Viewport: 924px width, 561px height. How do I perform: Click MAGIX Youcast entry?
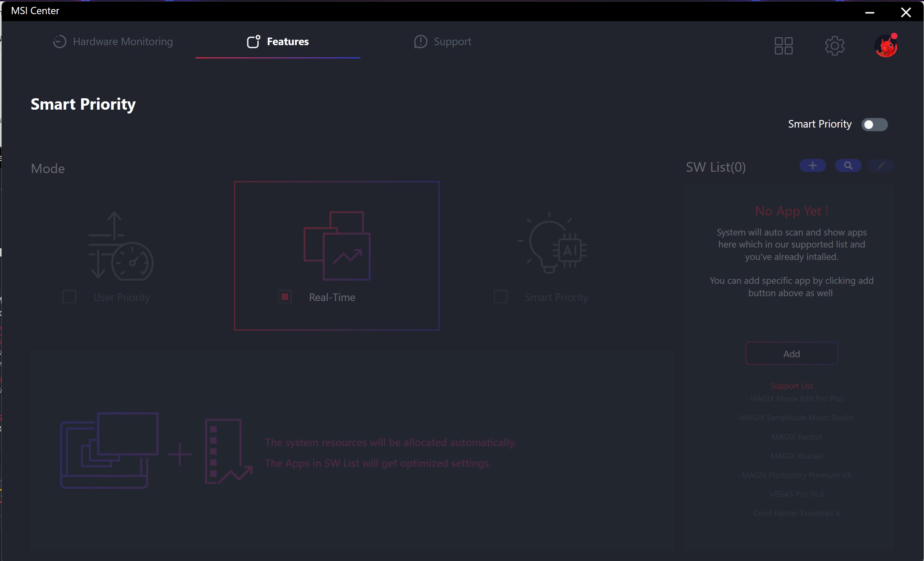[795, 456]
